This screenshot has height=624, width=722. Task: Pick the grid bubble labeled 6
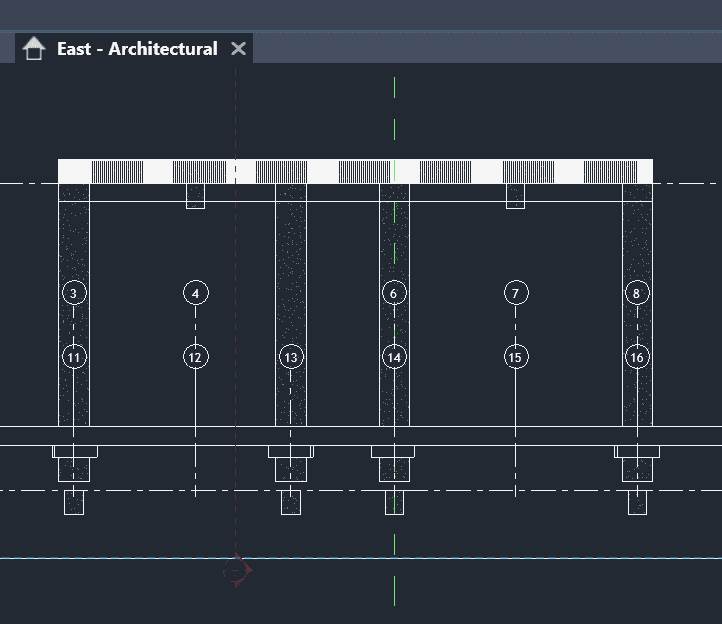tap(394, 293)
